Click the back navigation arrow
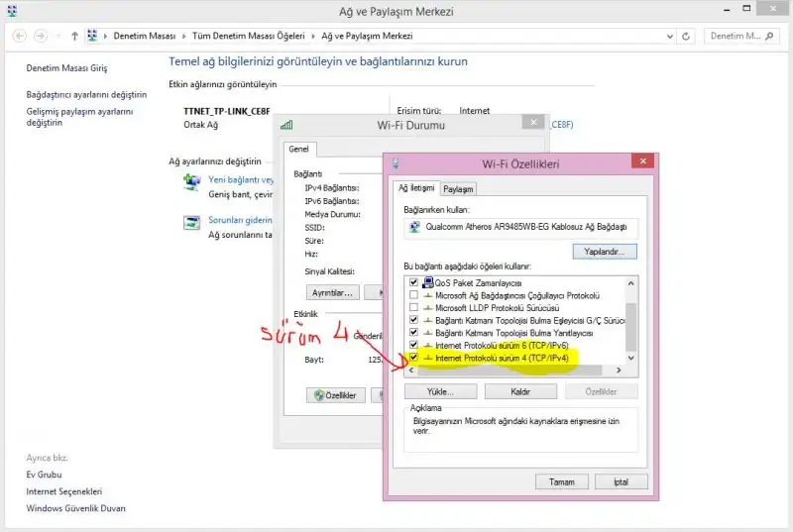This screenshot has height=532, width=793. [x=20, y=36]
